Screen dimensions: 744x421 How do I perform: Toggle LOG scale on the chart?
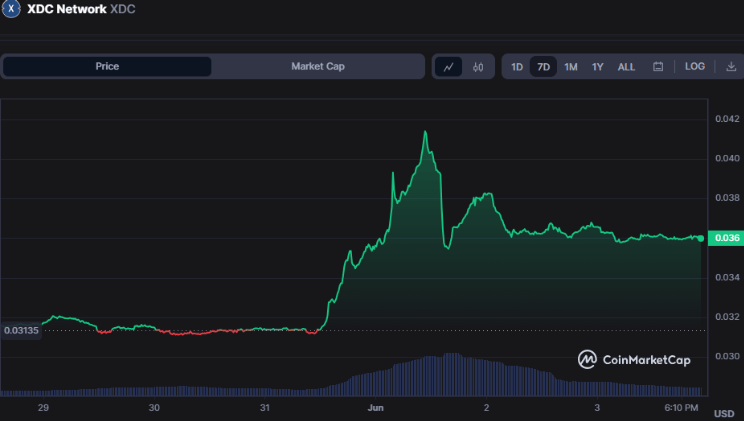(695, 66)
